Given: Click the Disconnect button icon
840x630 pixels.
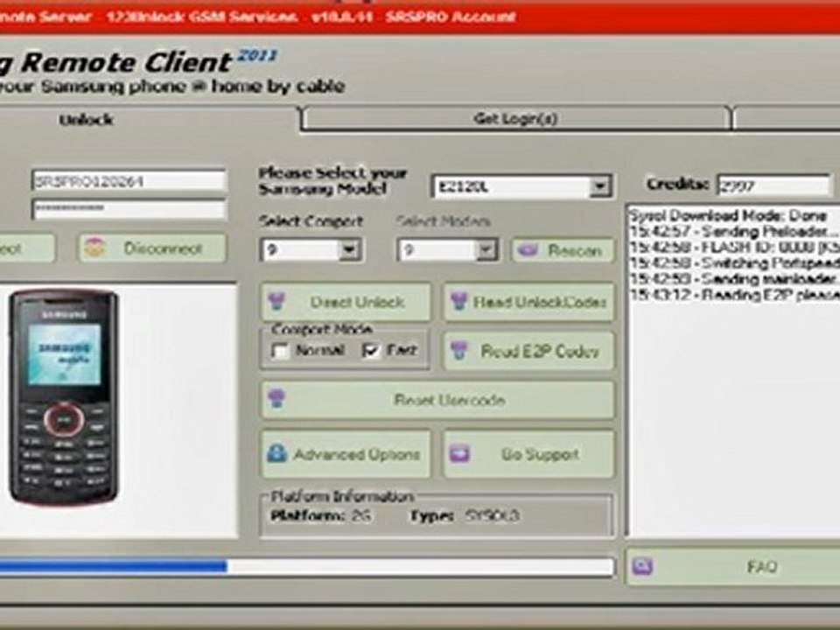Looking at the screenshot, I should 94,248.
